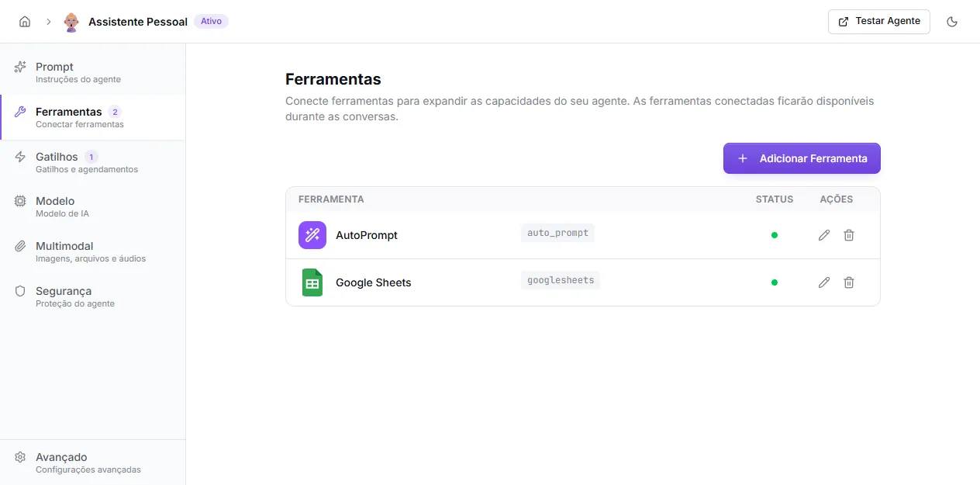Screen dimensions: 980x485
Task: Go to the home icon in breadcrumb
Action: coord(25,22)
